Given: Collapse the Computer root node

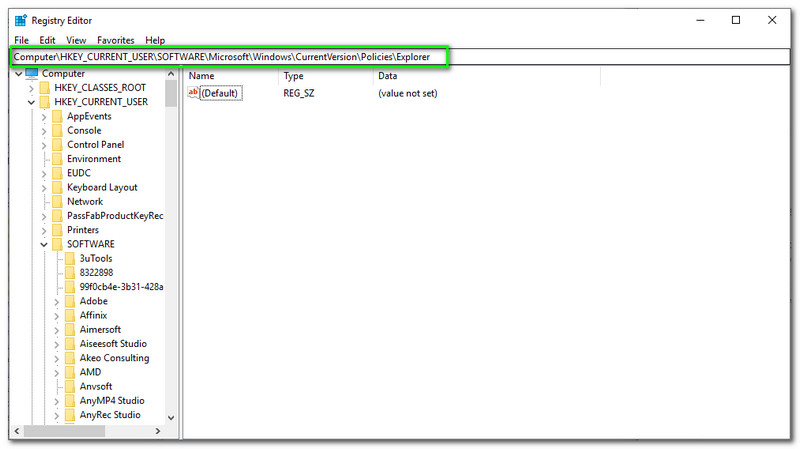Looking at the screenshot, I should (19, 74).
